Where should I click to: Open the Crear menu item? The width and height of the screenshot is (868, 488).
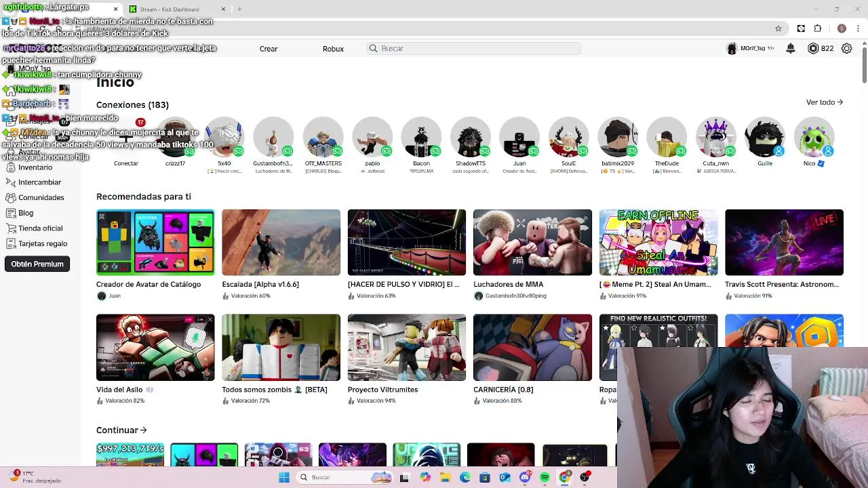pos(269,49)
